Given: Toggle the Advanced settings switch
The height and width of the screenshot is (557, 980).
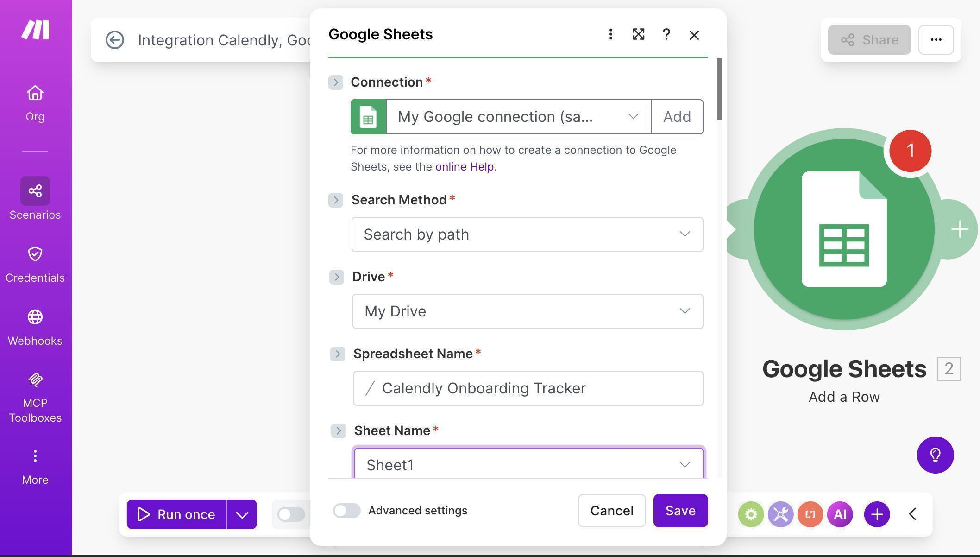Looking at the screenshot, I should point(347,511).
